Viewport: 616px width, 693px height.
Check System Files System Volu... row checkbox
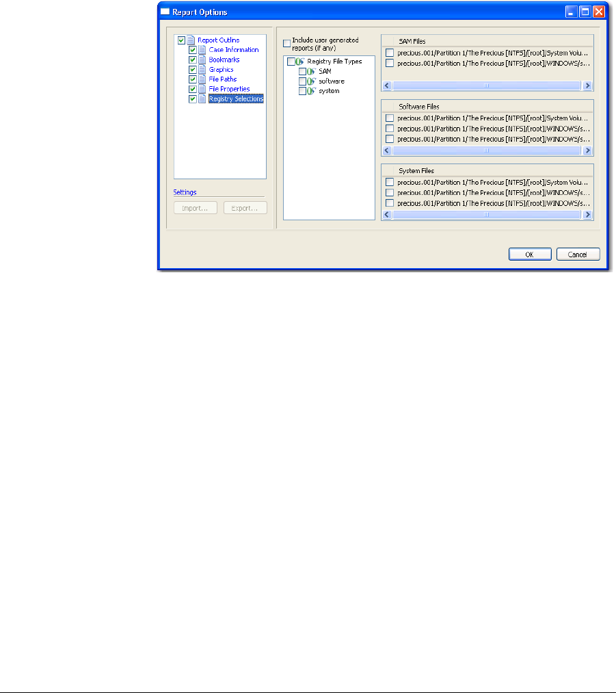390,182
